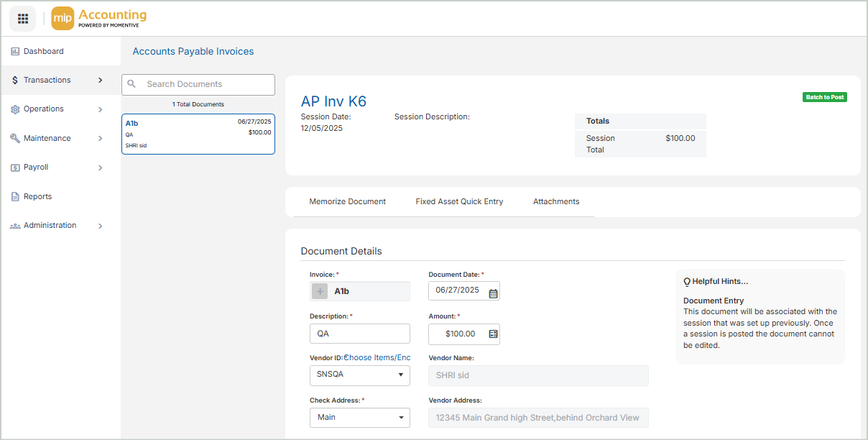Click the Batch to Post badge
This screenshot has width=868, height=440.
point(824,97)
